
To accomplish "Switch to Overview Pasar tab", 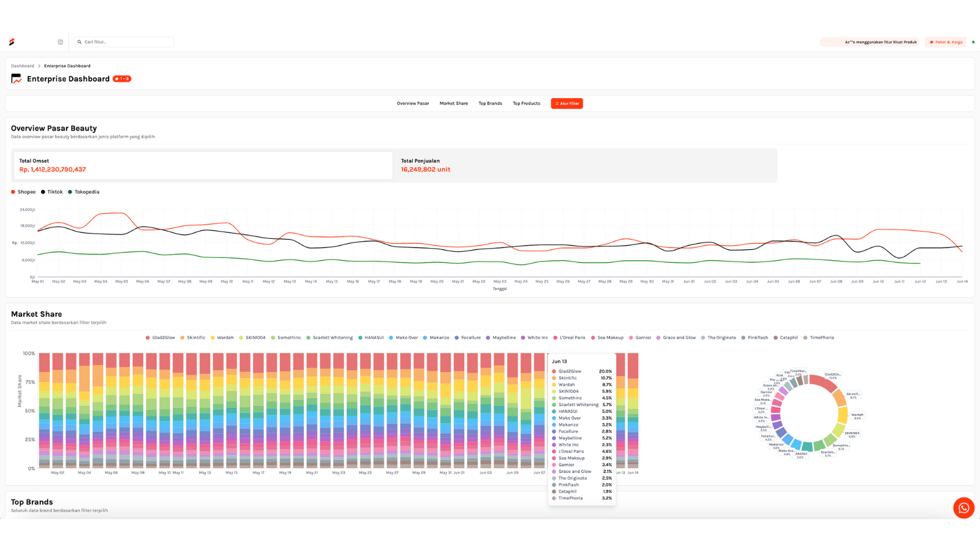I will 413,104.
